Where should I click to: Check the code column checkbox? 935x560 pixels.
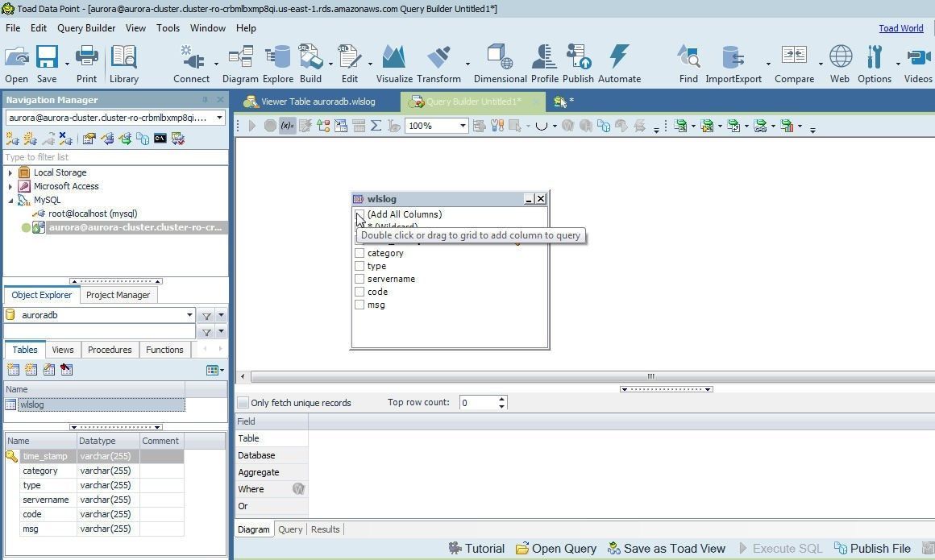pyautogui.click(x=359, y=292)
